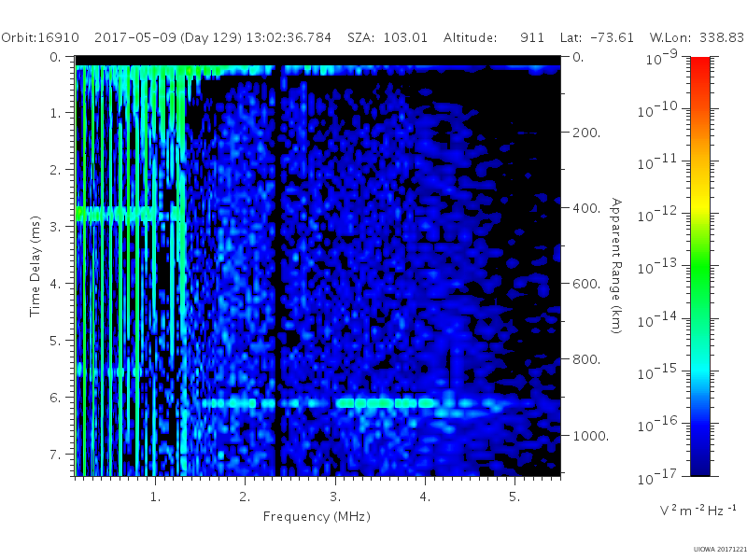The image size is (747, 560).
Task: Click the UIOWA 20171221 stamp
Action: click(720, 550)
